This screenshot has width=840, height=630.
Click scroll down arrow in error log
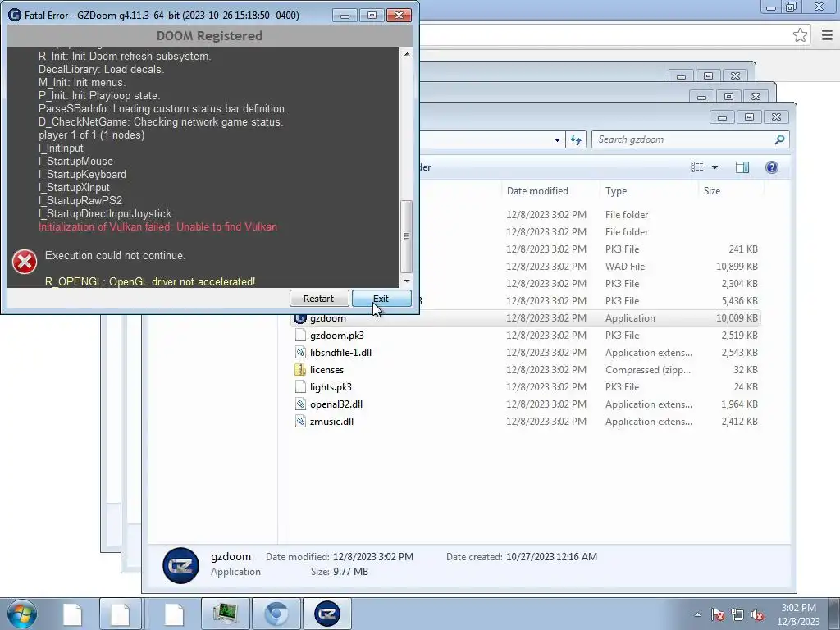coord(407,281)
